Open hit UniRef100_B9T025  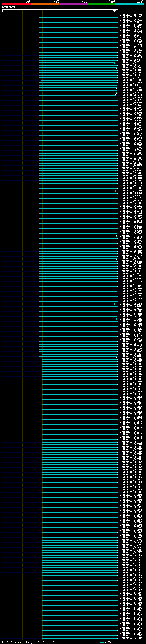pyautogui.click(x=131, y=17)
